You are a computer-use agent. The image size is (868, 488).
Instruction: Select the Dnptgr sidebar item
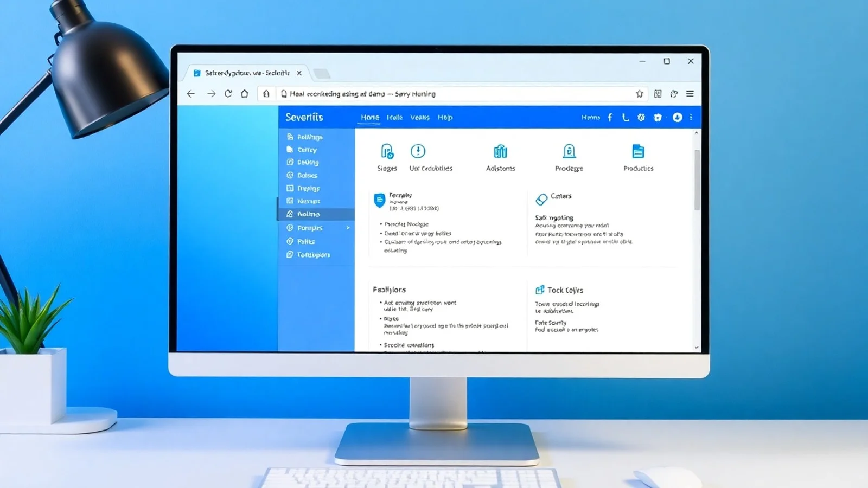click(x=316, y=188)
